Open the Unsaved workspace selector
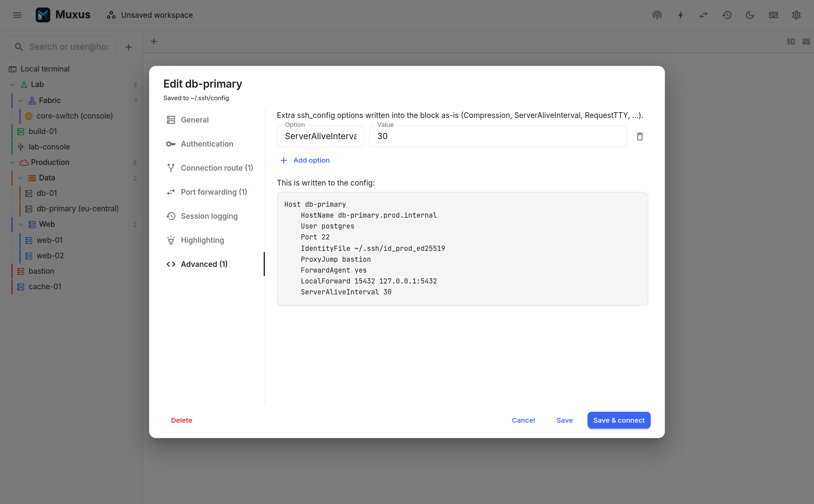Screen dimensions: 814x504 click(150, 15)
